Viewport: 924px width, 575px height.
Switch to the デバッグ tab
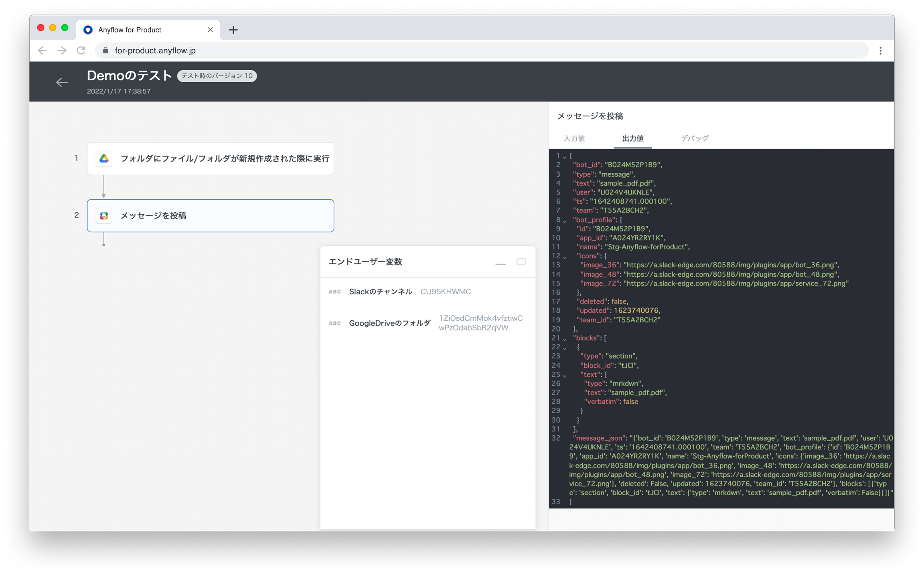tap(695, 138)
